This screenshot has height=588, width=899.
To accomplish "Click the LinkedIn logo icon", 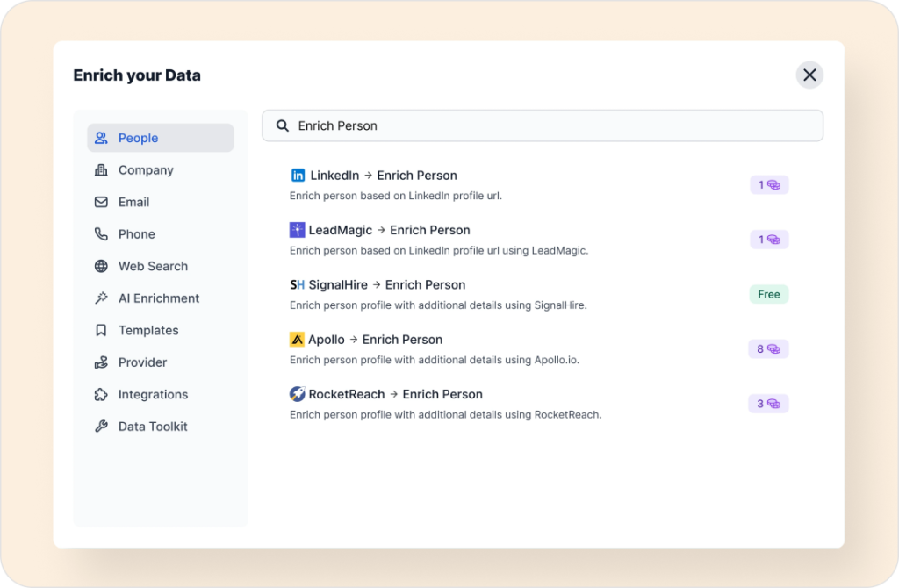I will pos(298,176).
